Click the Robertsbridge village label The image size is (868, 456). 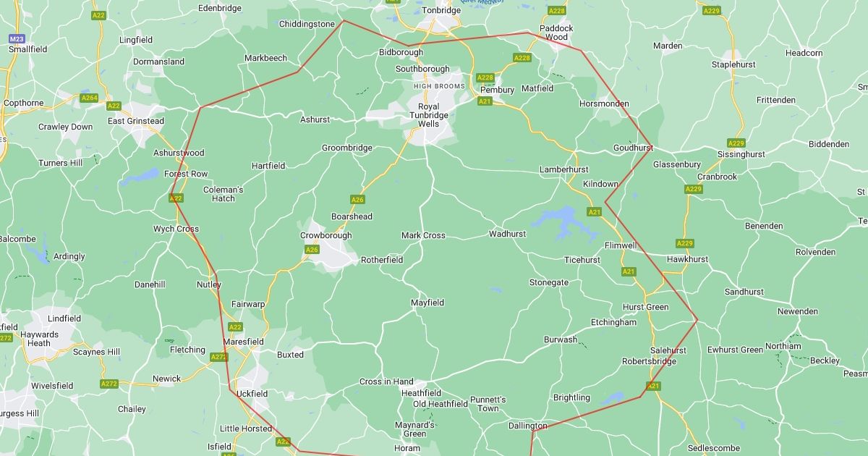[650, 361]
